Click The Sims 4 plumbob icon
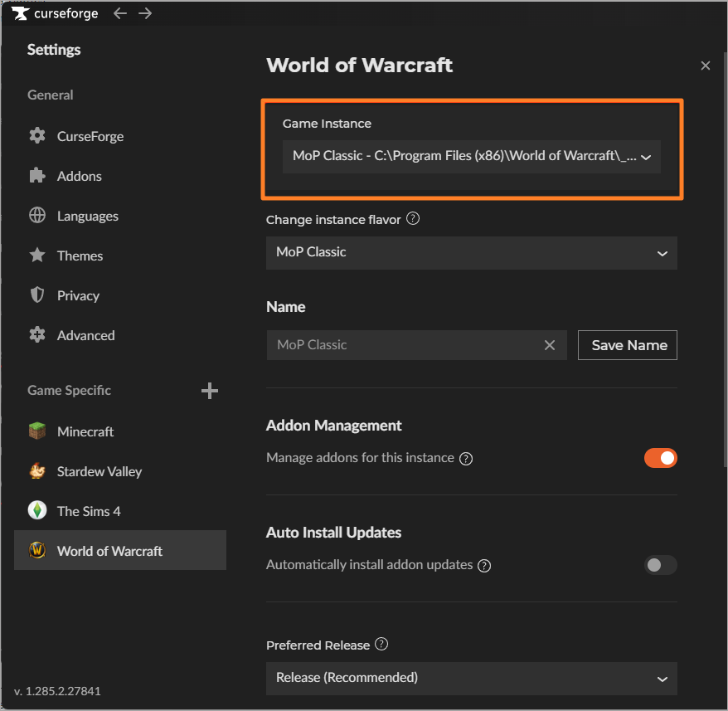Image resolution: width=728 pixels, height=711 pixels. (37, 511)
